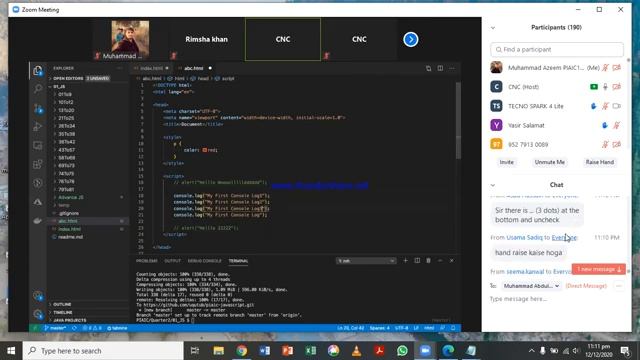The image size is (640, 360).
Task: Expand the Advance JS folder
Action: pyautogui.click(x=71, y=197)
